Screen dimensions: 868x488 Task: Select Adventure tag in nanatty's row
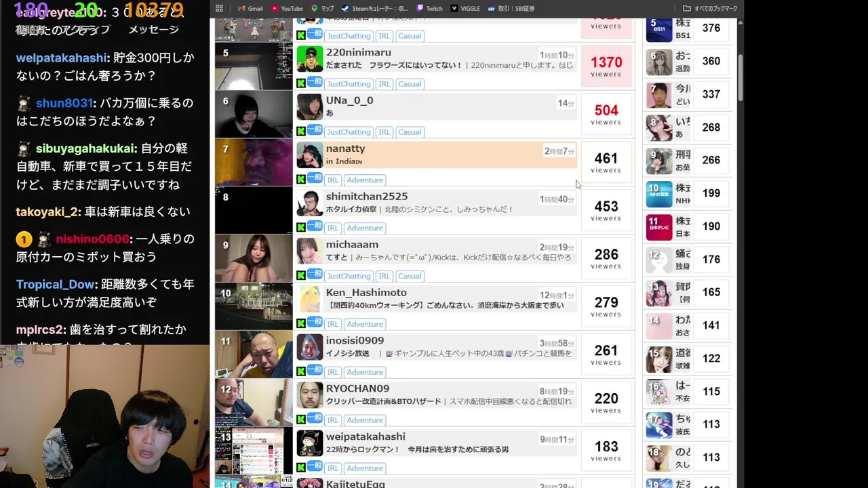pyautogui.click(x=365, y=180)
